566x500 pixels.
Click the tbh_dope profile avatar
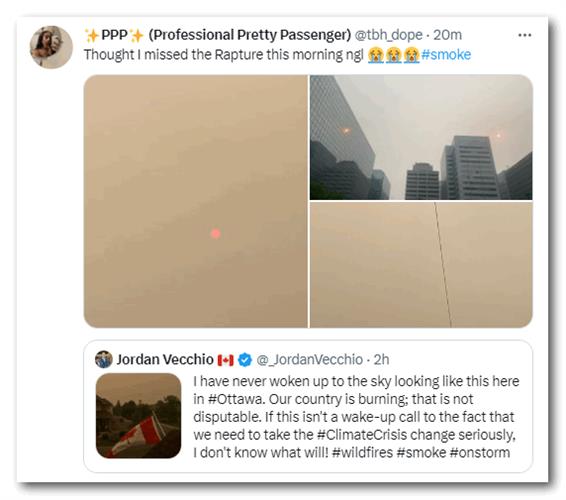pos(51,47)
